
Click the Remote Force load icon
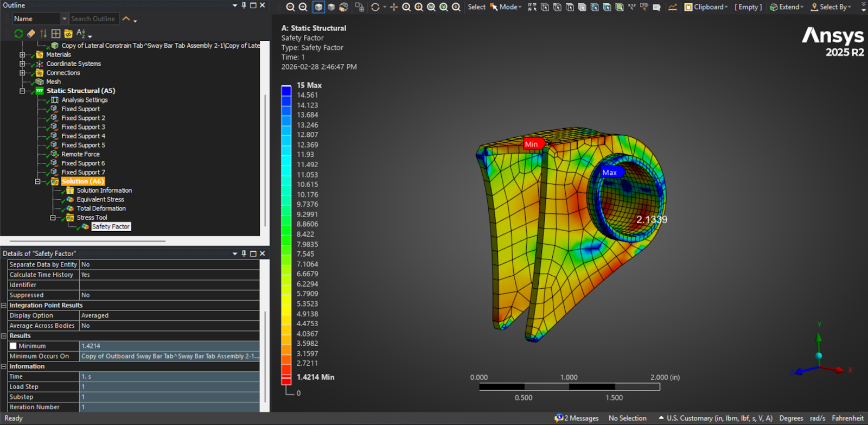pyautogui.click(x=54, y=154)
